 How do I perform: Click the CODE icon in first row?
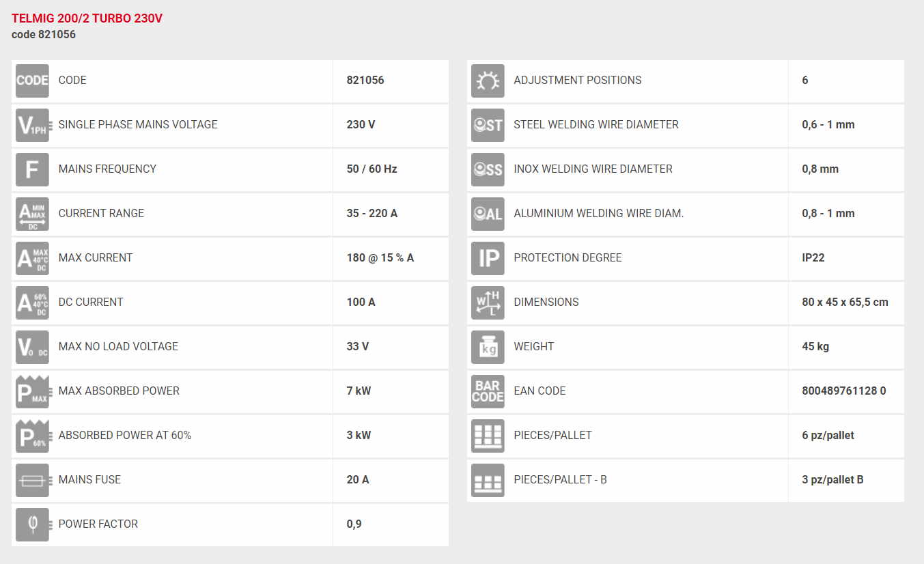tap(32, 81)
